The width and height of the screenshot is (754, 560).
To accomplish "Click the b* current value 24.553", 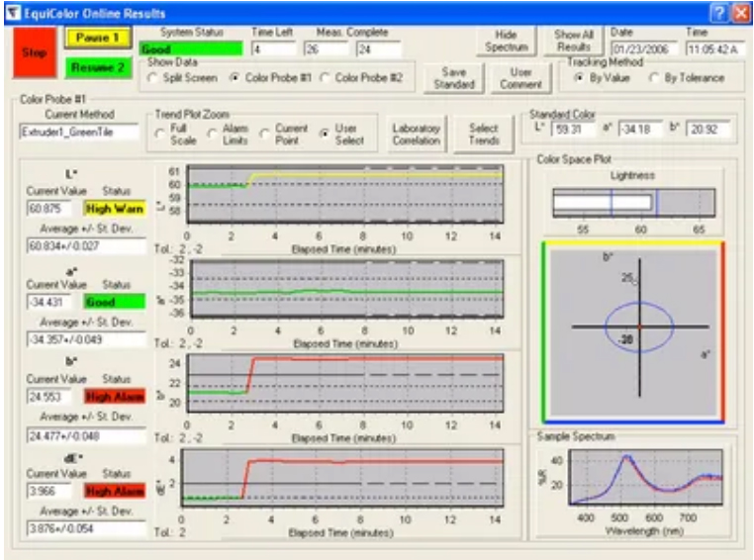I will (x=49, y=397).
